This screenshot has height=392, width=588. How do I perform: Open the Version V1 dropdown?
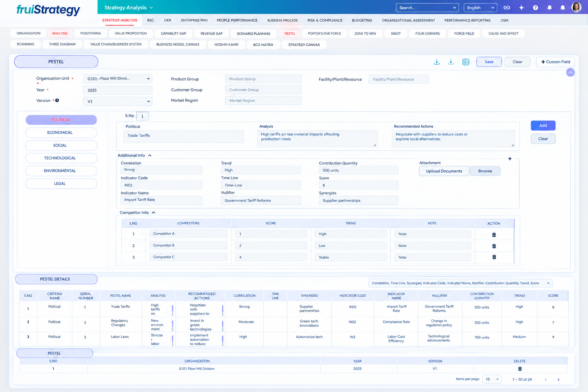(x=118, y=101)
